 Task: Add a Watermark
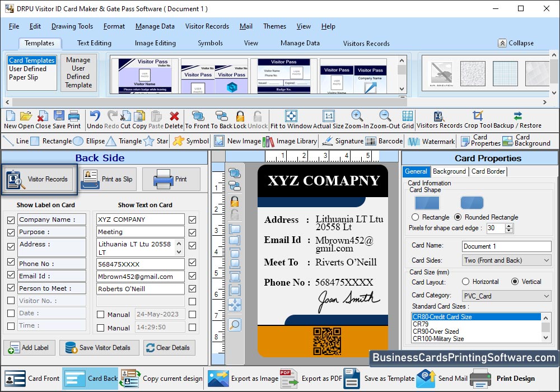(x=431, y=141)
